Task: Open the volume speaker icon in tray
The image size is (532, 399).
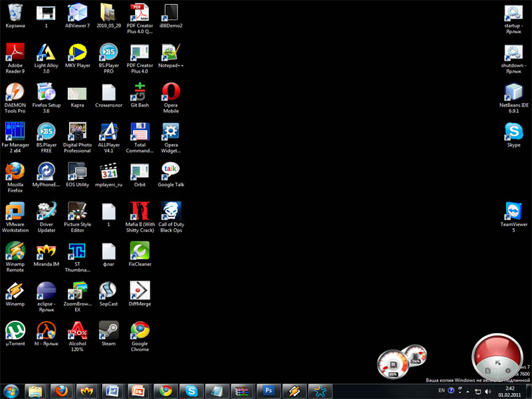Action: (488, 391)
